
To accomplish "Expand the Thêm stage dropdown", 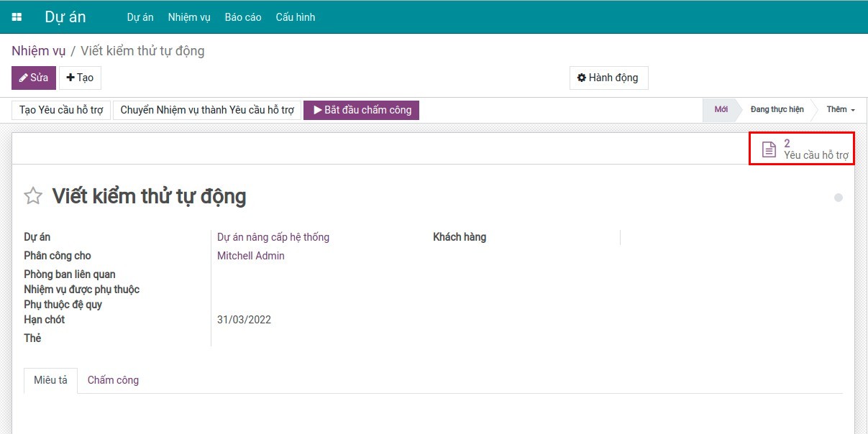I will (x=840, y=110).
